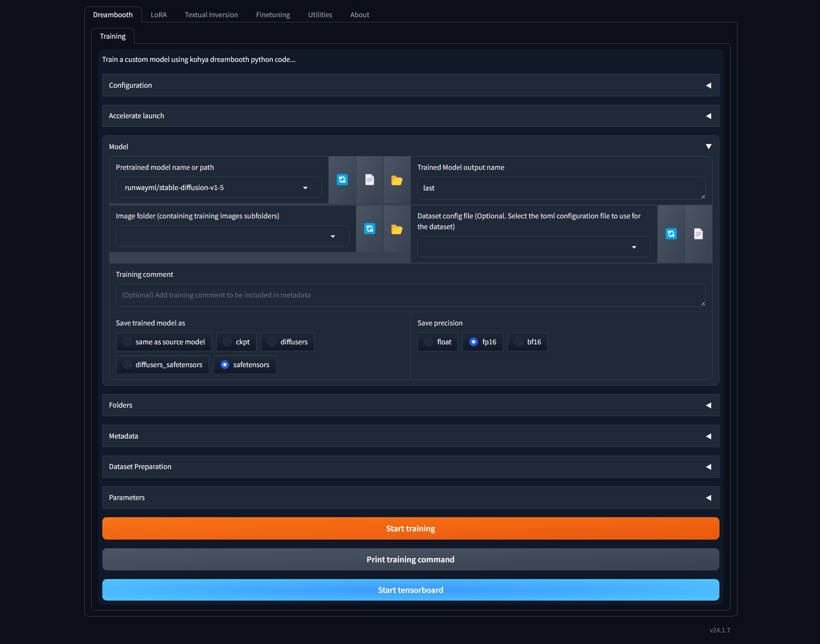
Task: Expand the Accelerate launch section
Action: tap(410, 116)
